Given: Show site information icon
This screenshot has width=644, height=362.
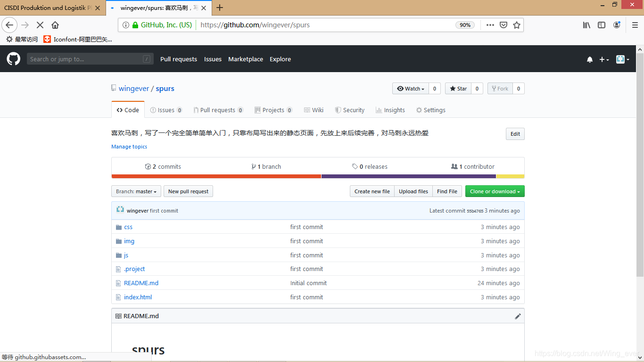Looking at the screenshot, I should click(x=126, y=25).
